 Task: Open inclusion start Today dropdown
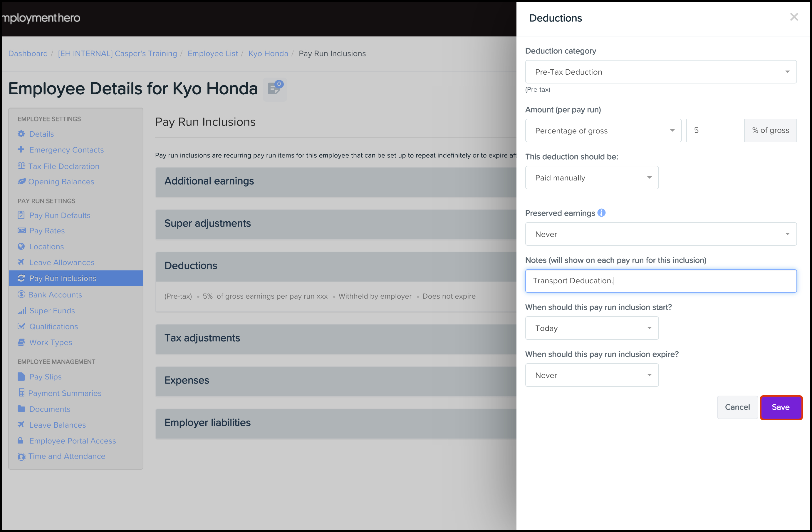click(592, 328)
